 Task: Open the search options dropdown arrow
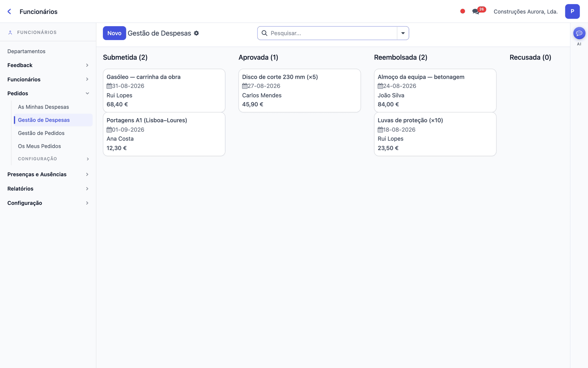[403, 33]
